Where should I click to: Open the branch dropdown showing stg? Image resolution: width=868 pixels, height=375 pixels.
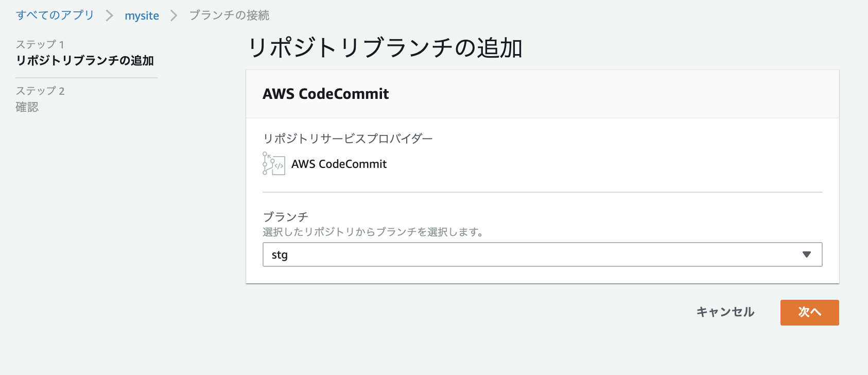pos(542,254)
